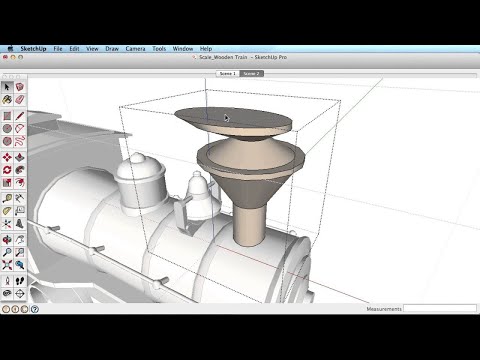Open the Instructor help question-mark icon
The width and height of the screenshot is (480, 360).
pyautogui.click(x=35, y=309)
